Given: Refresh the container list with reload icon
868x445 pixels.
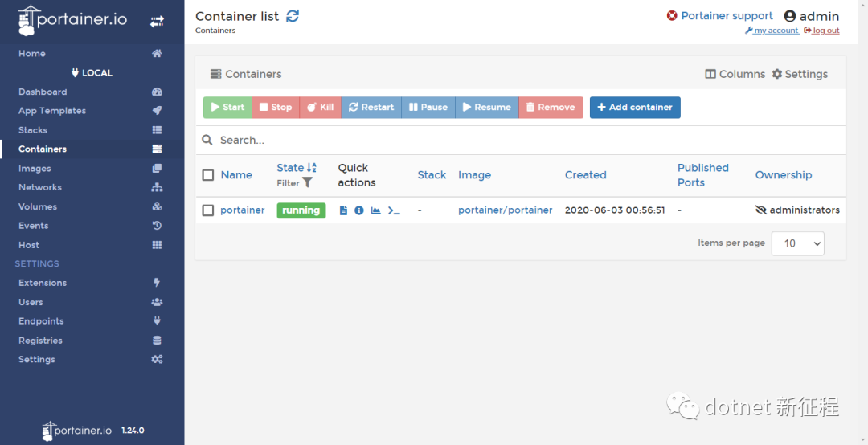Looking at the screenshot, I should click(x=293, y=16).
